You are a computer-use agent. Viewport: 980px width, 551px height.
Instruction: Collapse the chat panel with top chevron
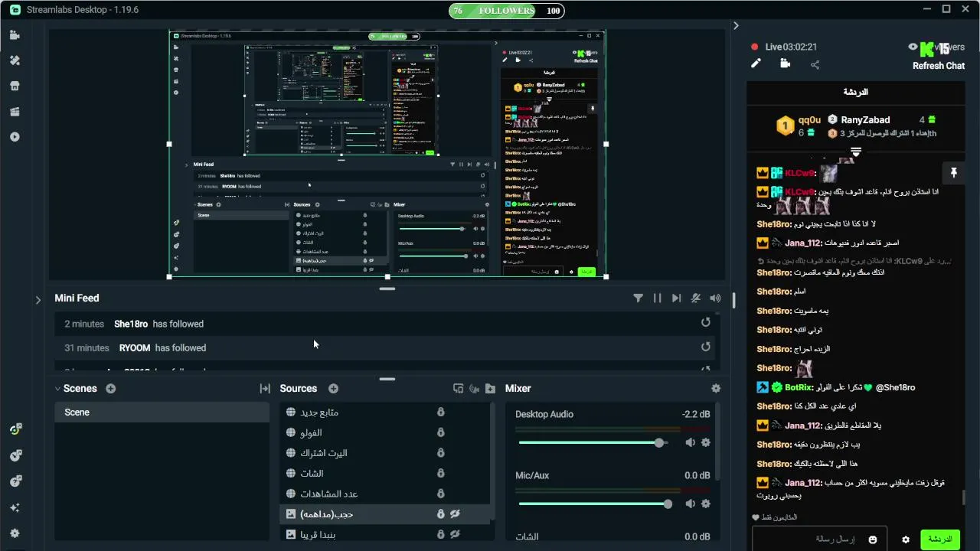[x=736, y=25]
